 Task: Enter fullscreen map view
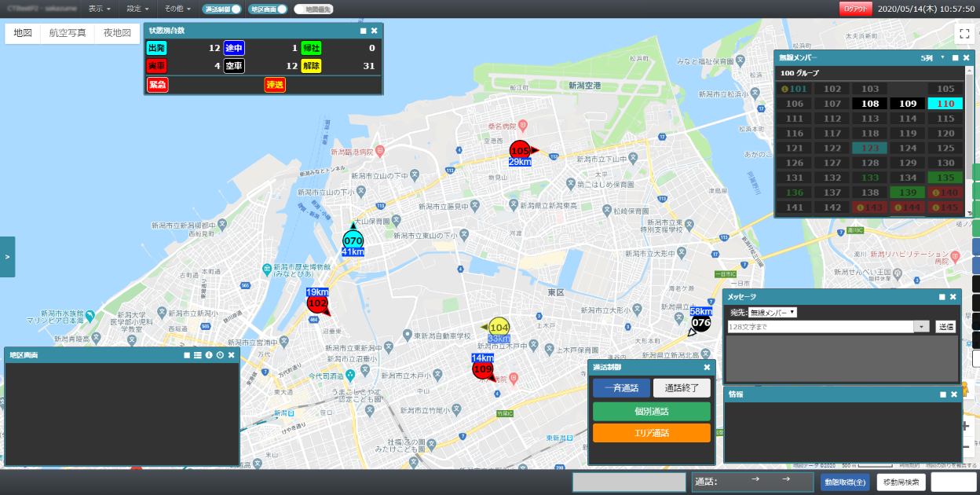point(964,34)
